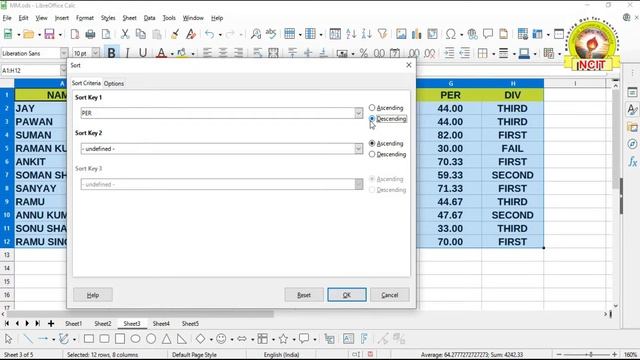Image resolution: width=640 pixels, height=360 pixels.
Task: Toggle Underline formatting
Action: (x=142, y=53)
